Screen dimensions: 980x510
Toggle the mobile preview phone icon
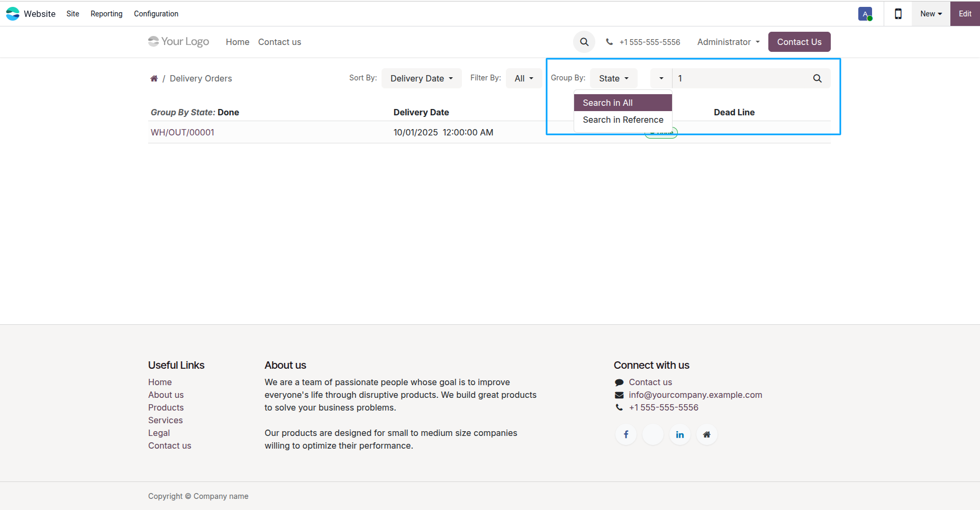point(898,14)
